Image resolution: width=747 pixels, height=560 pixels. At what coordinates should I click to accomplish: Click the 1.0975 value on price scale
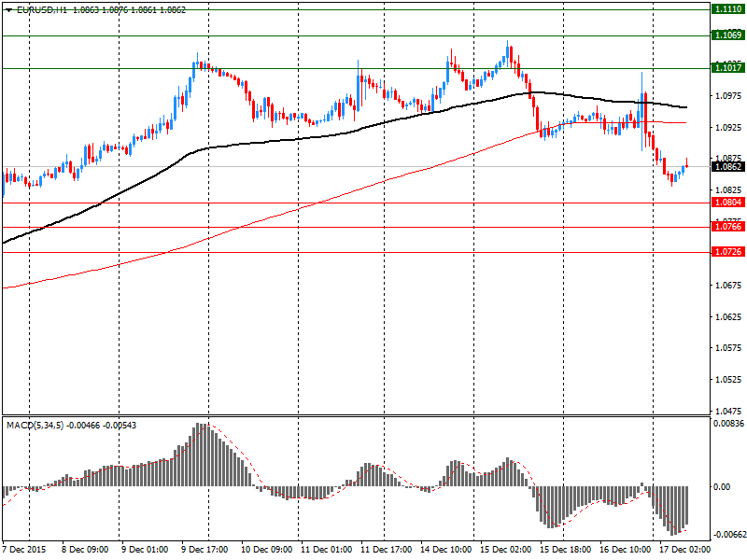point(728,96)
